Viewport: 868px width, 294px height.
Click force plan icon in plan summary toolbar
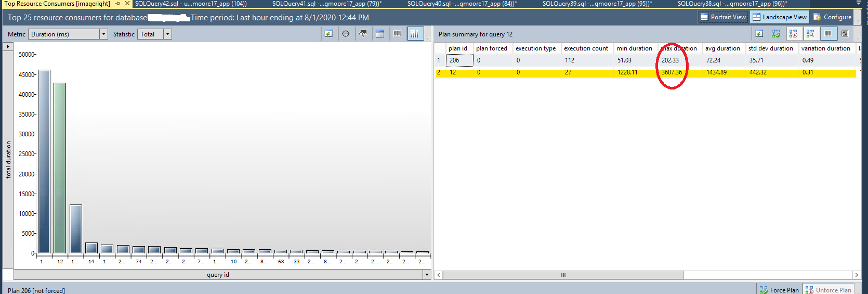pos(776,34)
